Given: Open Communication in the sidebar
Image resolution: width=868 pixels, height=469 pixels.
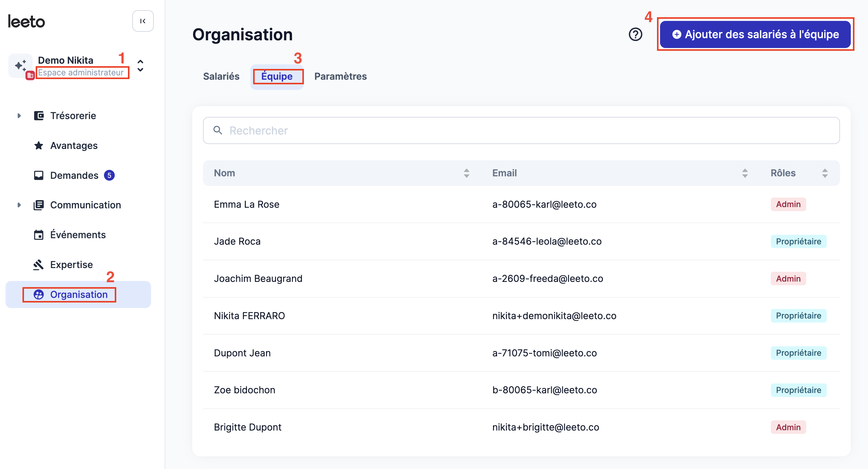Looking at the screenshot, I should click(x=86, y=205).
